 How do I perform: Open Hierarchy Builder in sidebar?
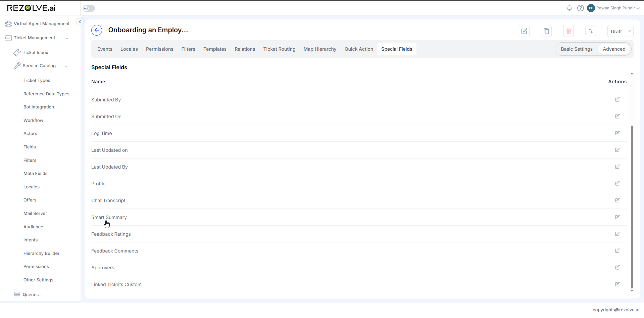(41, 254)
